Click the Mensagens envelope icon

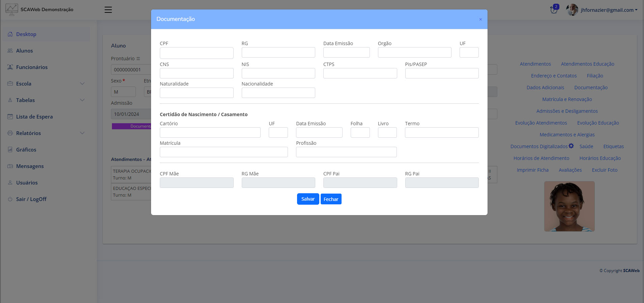(10, 166)
